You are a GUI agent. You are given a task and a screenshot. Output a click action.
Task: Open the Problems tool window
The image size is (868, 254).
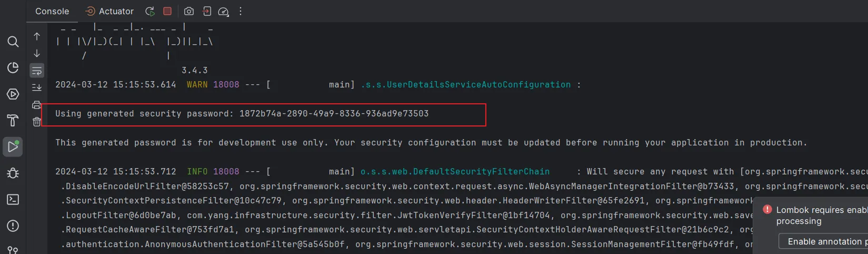[x=13, y=226]
